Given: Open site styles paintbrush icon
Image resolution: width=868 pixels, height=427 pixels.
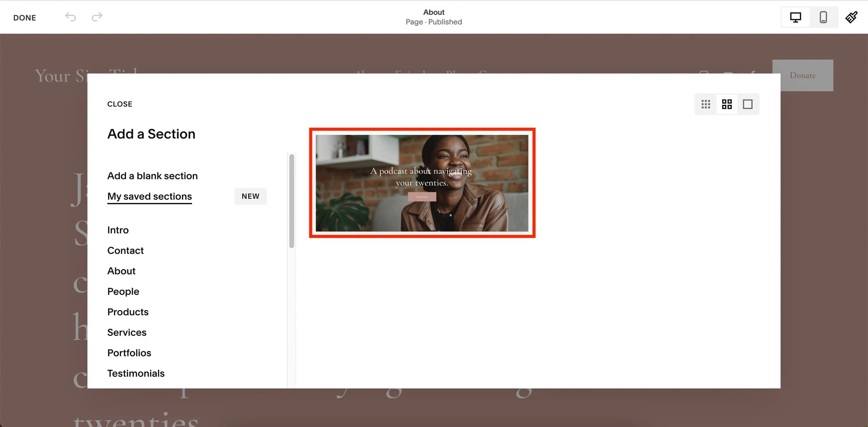Looking at the screenshot, I should point(851,17).
